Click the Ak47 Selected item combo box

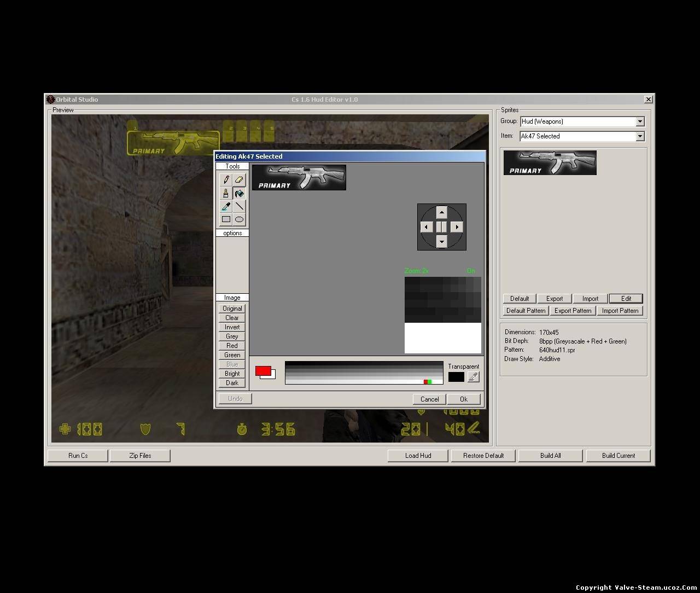pos(582,136)
